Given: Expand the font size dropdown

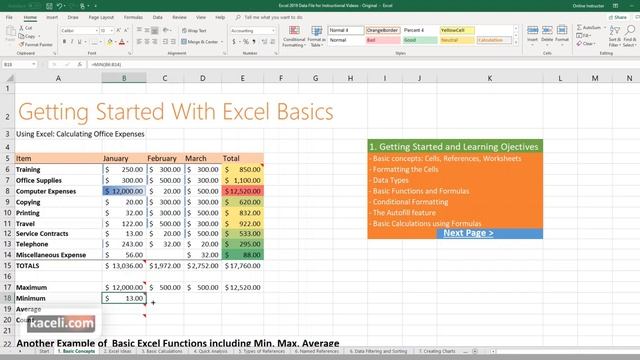Looking at the screenshot, I should click(x=112, y=31).
